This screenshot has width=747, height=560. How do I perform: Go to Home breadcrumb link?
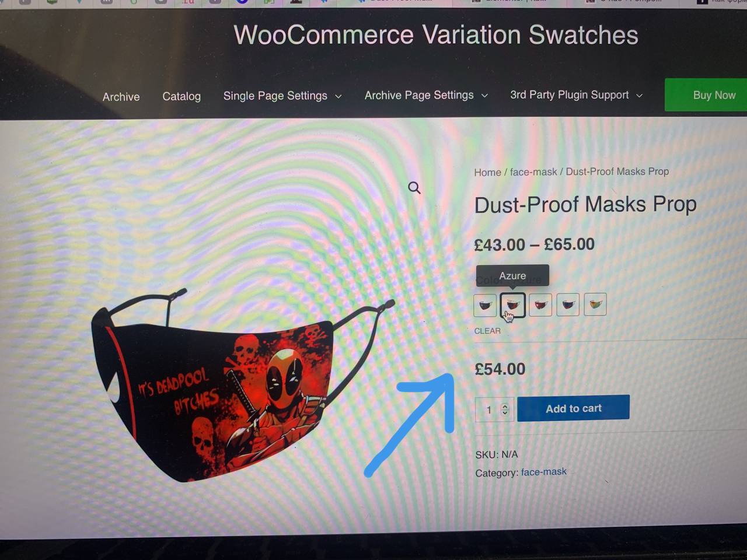pos(487,172)
